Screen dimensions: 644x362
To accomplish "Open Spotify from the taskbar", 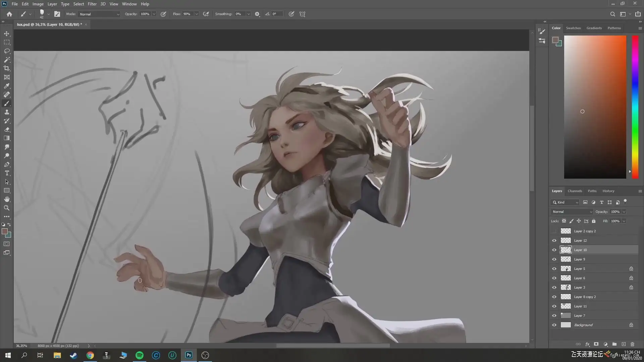I will (x=140, y=355).
